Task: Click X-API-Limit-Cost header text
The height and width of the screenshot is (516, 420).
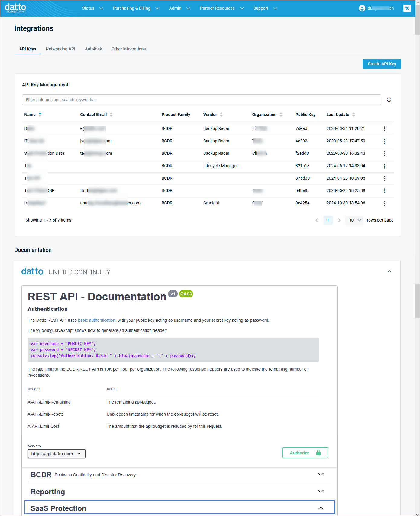Action: click(43, 426)
